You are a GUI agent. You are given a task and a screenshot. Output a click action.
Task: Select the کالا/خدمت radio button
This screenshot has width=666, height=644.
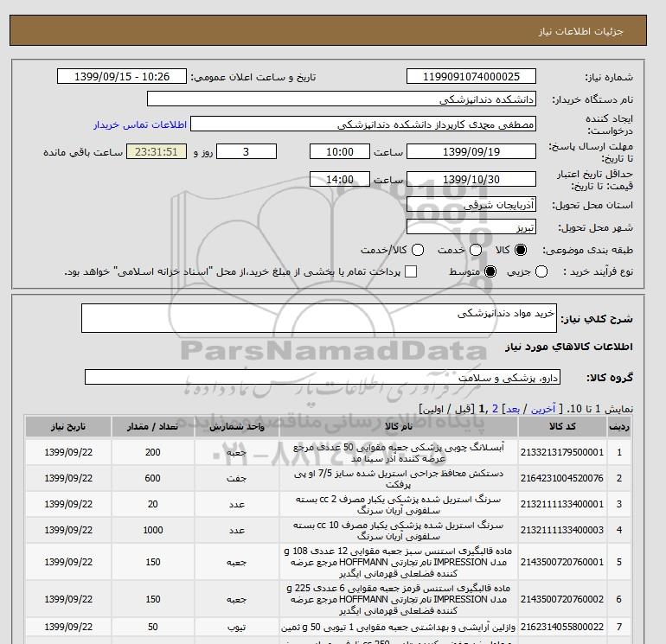click(418, 250)
